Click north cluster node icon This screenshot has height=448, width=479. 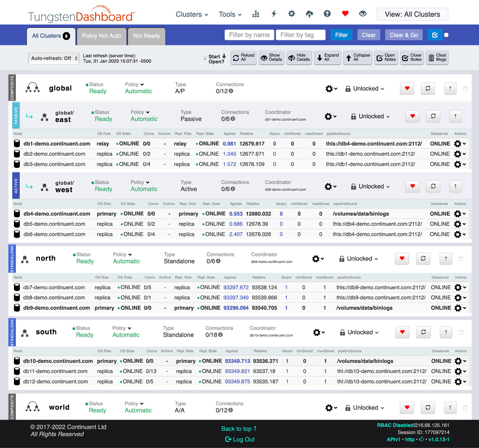[25, 259]
